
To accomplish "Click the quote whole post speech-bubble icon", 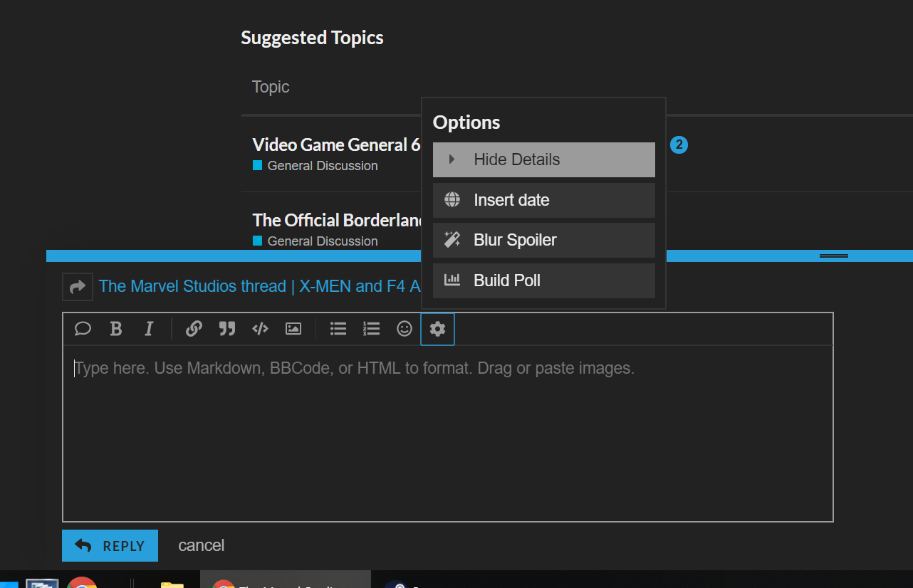I will click(83, 329).
